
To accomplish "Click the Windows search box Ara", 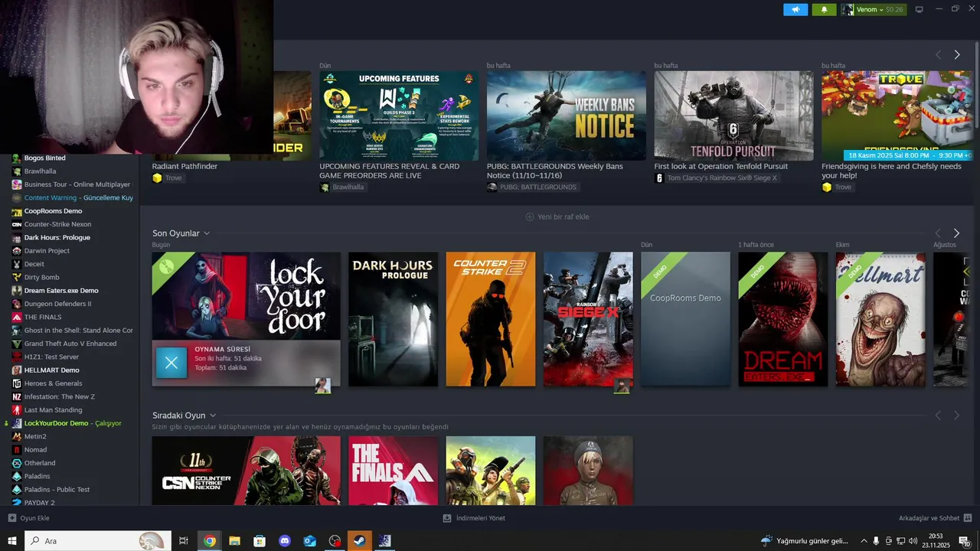I will pos(98,541).
